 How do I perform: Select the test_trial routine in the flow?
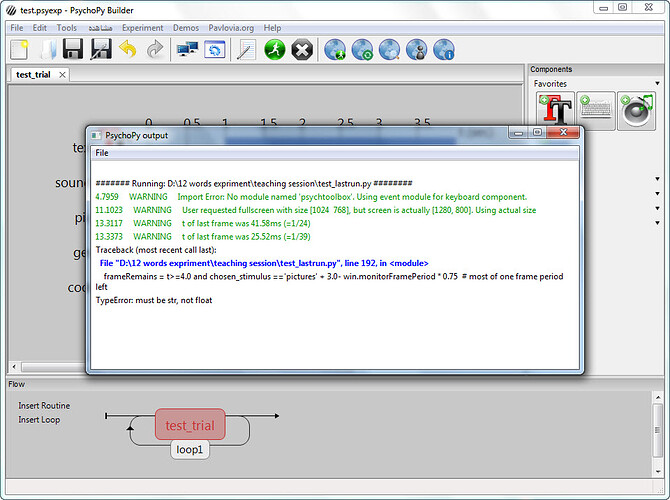pos(190,425)
